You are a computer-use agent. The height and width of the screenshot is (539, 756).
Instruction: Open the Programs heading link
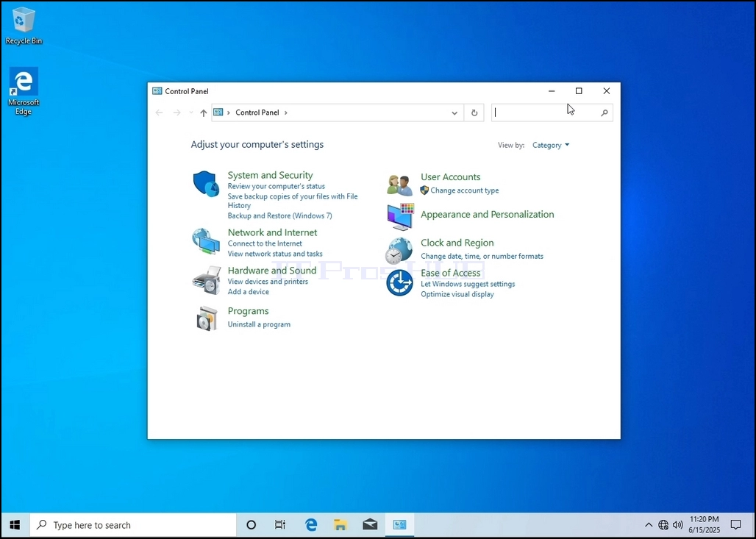(x=248, y=311)
